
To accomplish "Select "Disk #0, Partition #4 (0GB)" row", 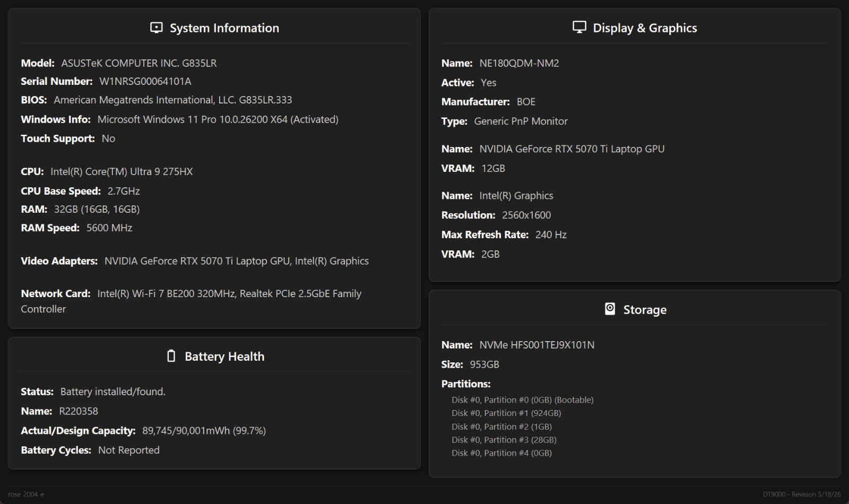I will point(501,453).
